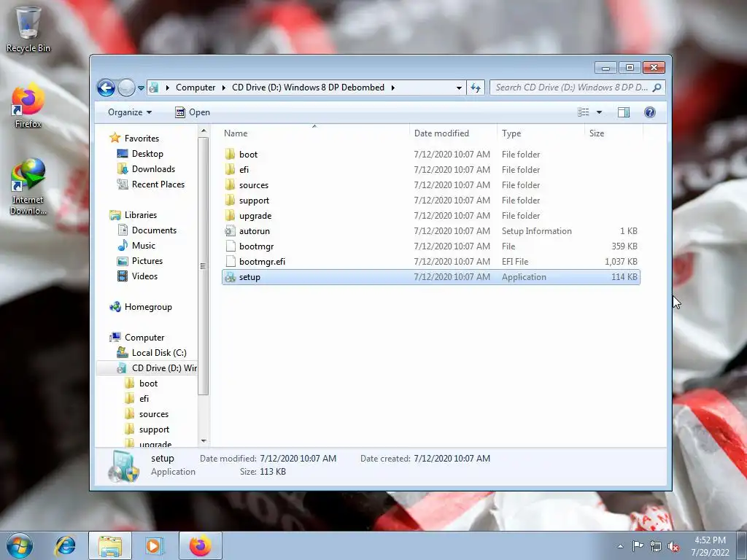The width and height of the screenshot is (747, 560).
Task: Click the Explorer forward arrow button
Action: click(126, 87)
